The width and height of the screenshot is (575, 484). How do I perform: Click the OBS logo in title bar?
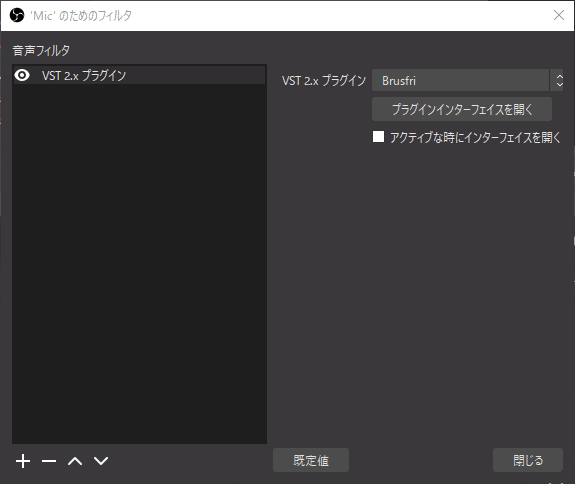click(17, 15)
